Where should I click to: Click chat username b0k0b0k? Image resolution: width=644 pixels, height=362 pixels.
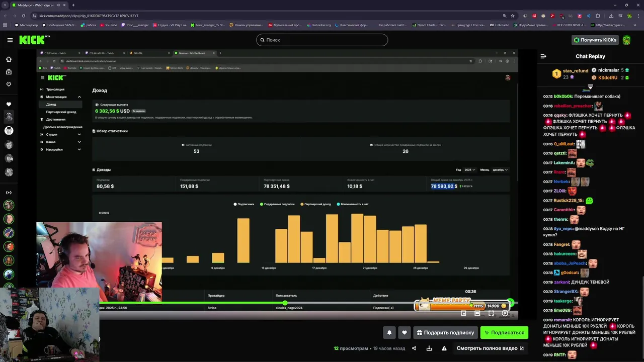[563, 97]
